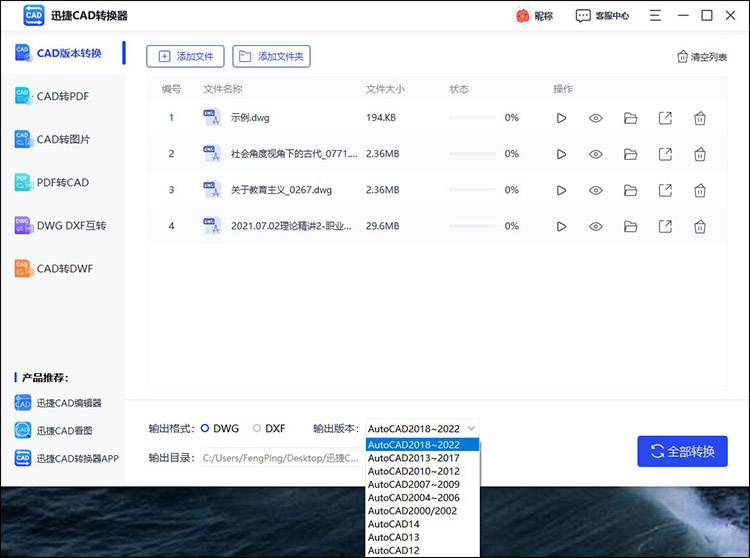Open folder for 关于教育主义_0267.dwg
The width and height of the screenshot is (750, 558).
pyautogui.click(x=630, y=190)
